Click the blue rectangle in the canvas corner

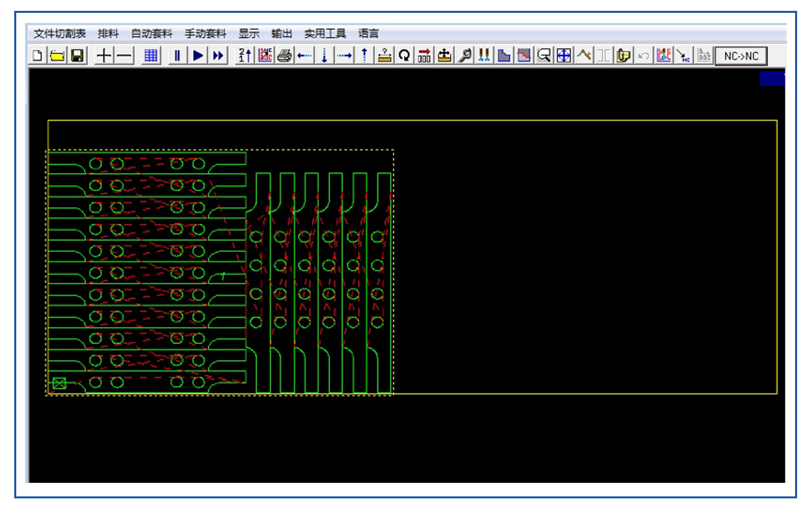772,79
